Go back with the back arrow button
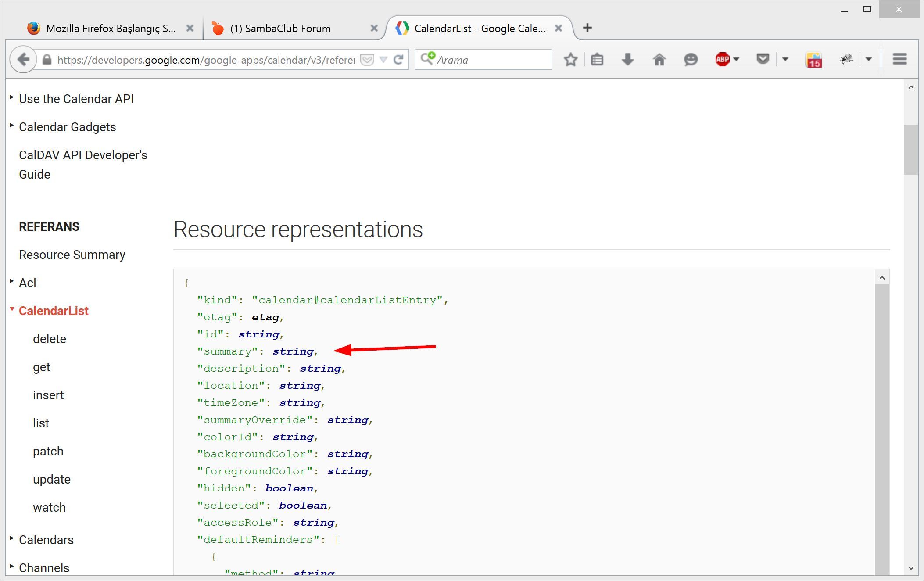Viewport: 924px width, 581px height. click(23, 59)
